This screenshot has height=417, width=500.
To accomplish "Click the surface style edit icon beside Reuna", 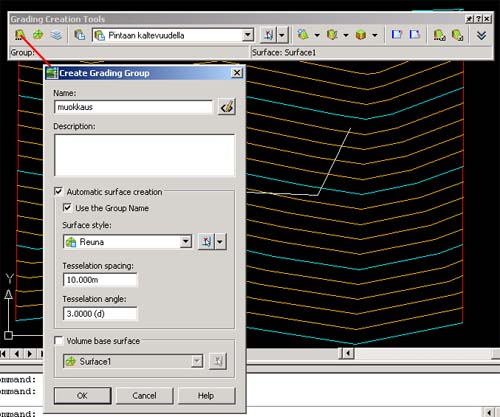I will pos(206,242).
